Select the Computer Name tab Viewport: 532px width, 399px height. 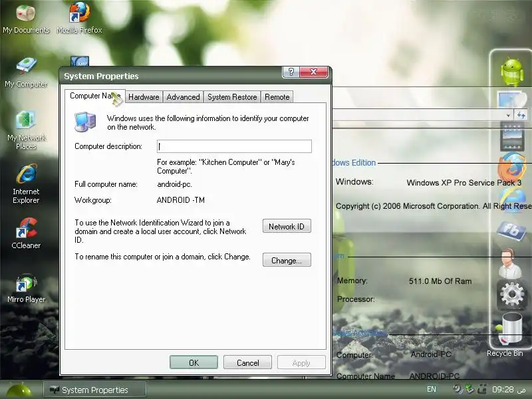pyautogui.click(x=95, y=96)
